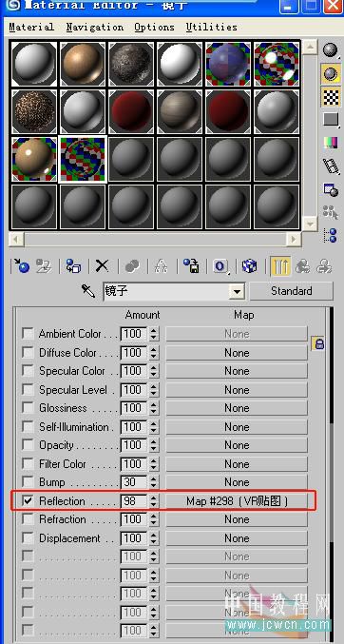Click Put Material to Scene icon
Image resolution: width=344 pixels, height=644 pixels.
point(43,266)
